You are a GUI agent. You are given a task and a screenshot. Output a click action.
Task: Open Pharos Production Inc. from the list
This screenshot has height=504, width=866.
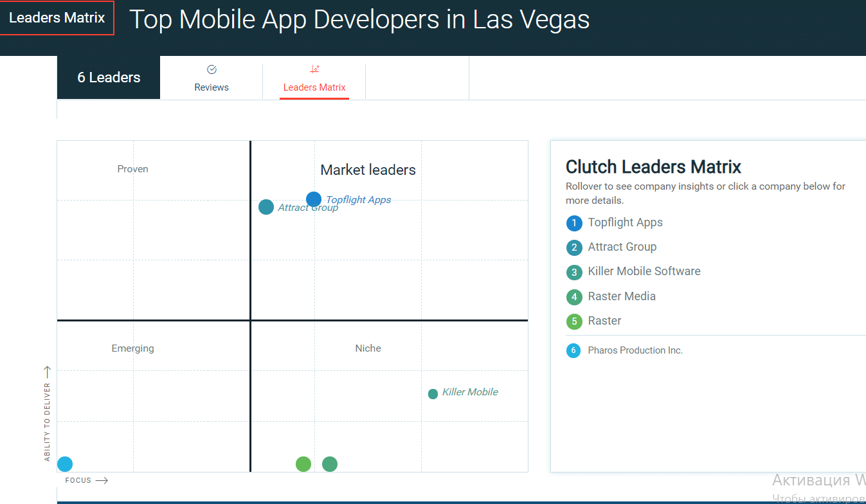(635, 350)
